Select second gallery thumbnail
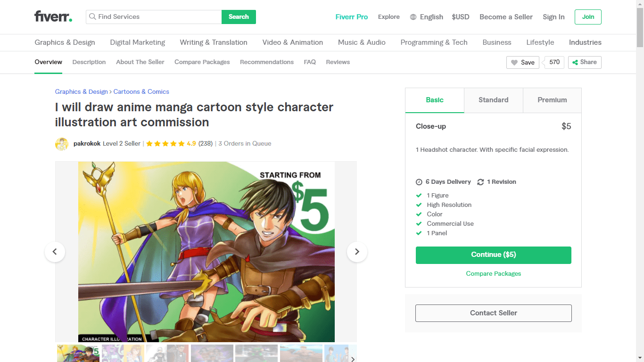 click(x=123, y=354)
